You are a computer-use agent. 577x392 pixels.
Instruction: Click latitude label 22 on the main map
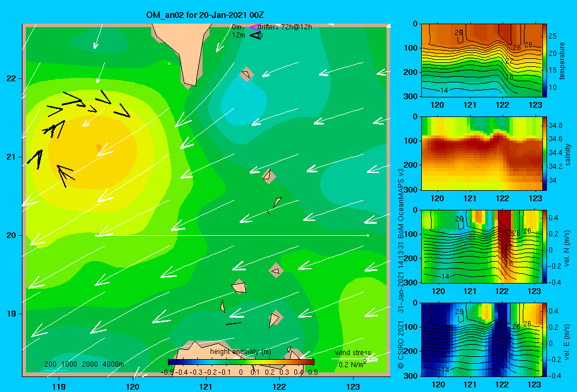pos(11,78)
